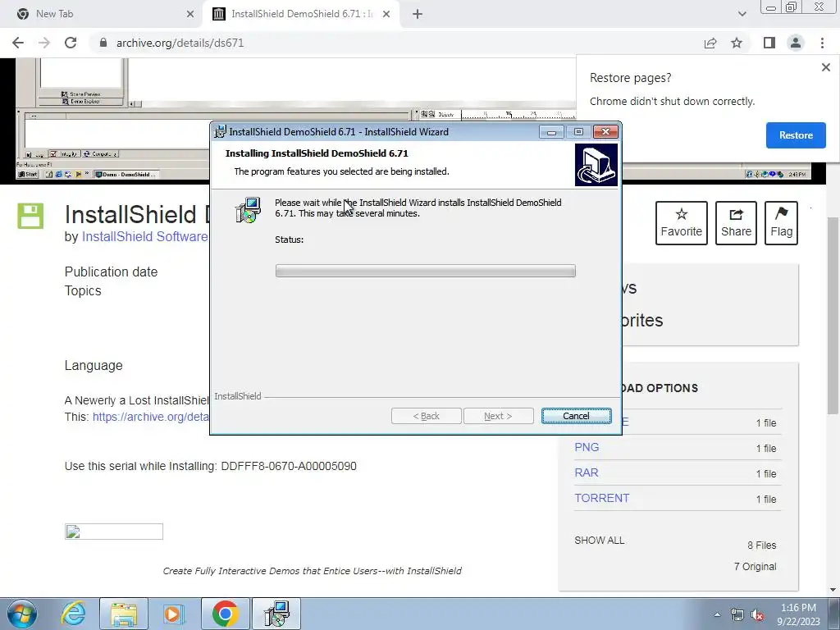The width and height of the screenshot is (840, 630).
Task: Click the installer disc icon in wizard
Action: pos(248,210)
